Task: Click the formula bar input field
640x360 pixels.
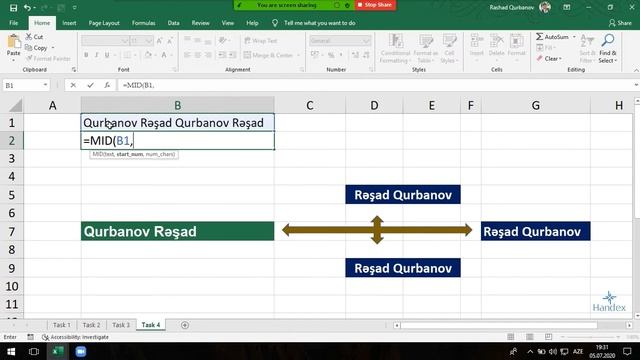Action: pyautogui.click(x=376, y=85)
